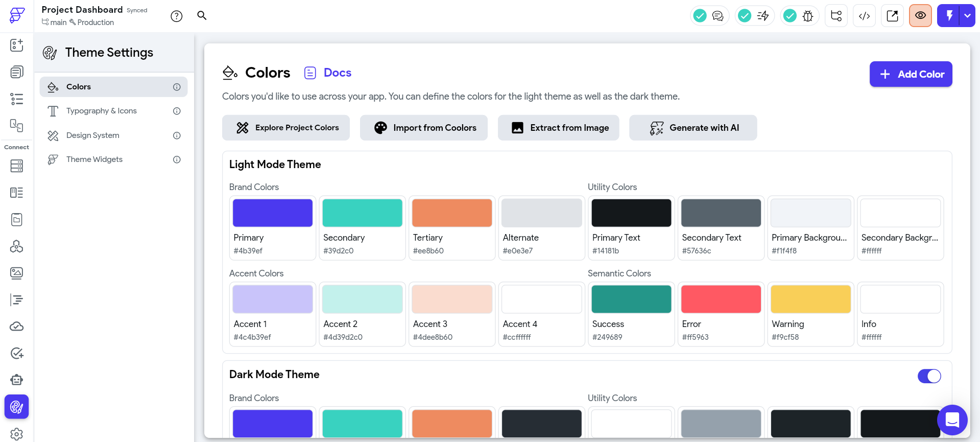Open the branching icon in top bar
Screen dimensions: 980x442
(x=836, y=16)
